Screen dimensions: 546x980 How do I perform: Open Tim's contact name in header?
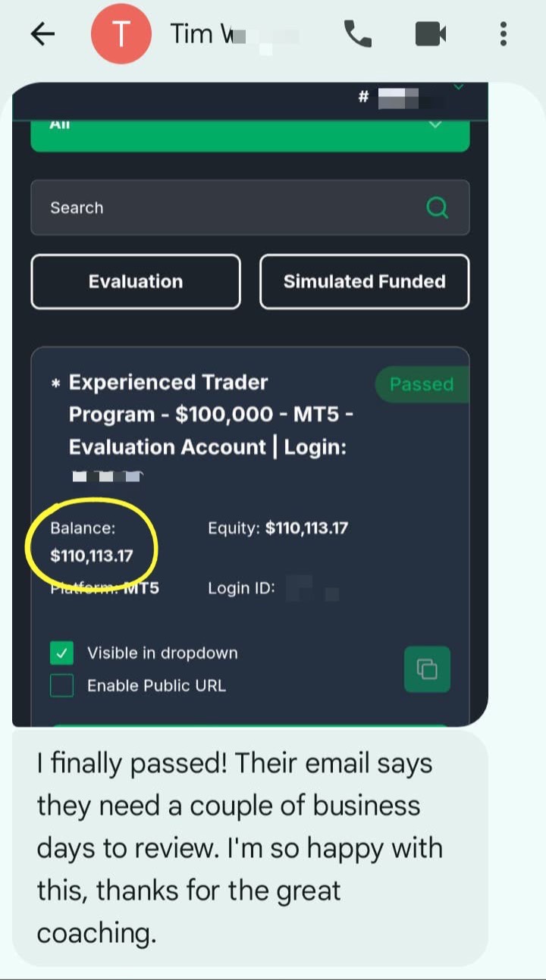click(x=234, y=34)
